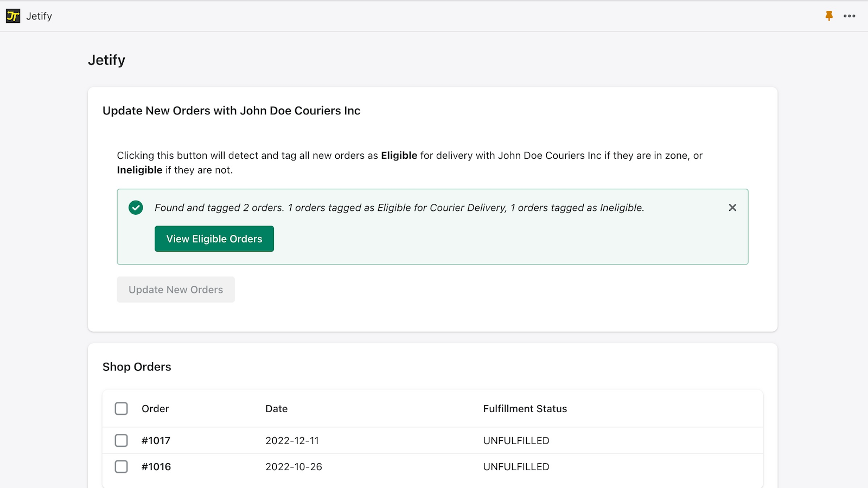Click the 'Found and tagged 2 orders' message

point(399,208)
